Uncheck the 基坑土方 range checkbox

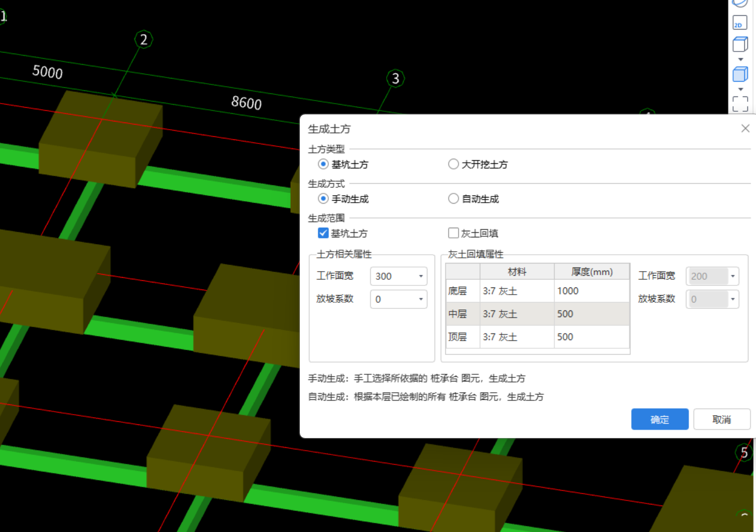(x=323, y=233)
